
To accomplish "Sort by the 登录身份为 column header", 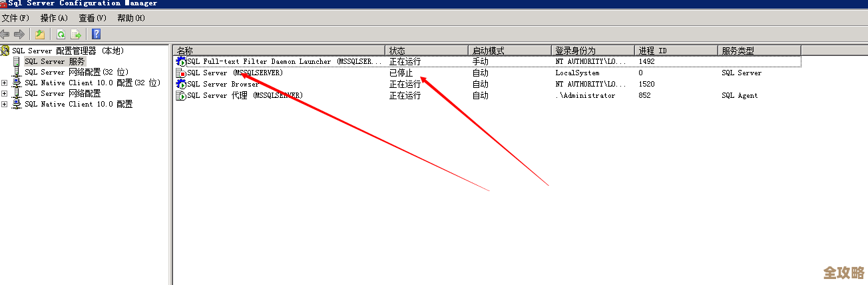I will tap(592, 51).
